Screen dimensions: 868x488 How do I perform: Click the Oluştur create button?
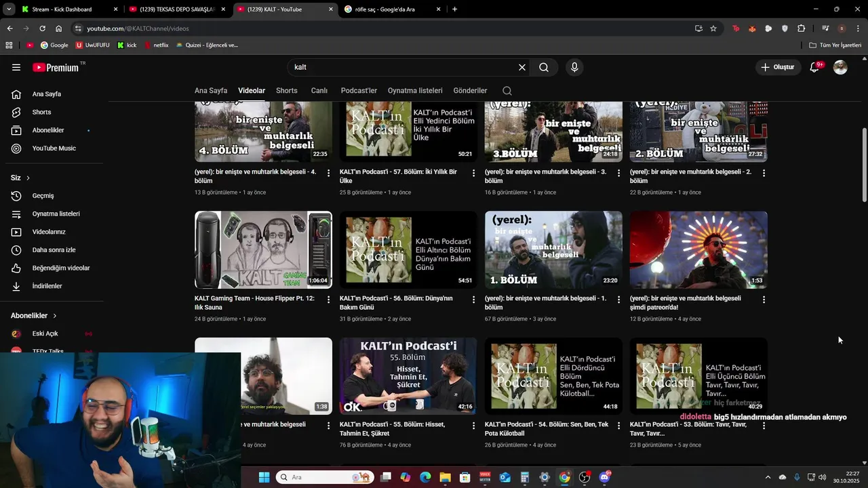click(777, 67)
